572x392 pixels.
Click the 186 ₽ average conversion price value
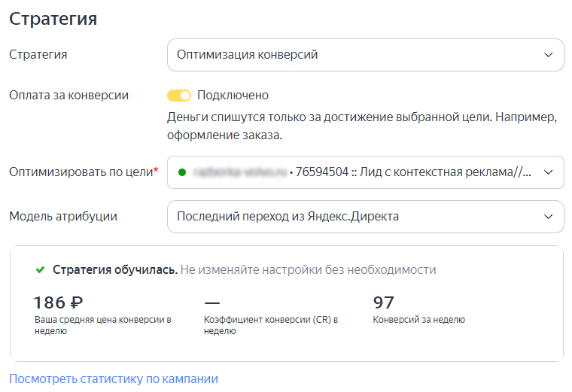coord(59,302)
